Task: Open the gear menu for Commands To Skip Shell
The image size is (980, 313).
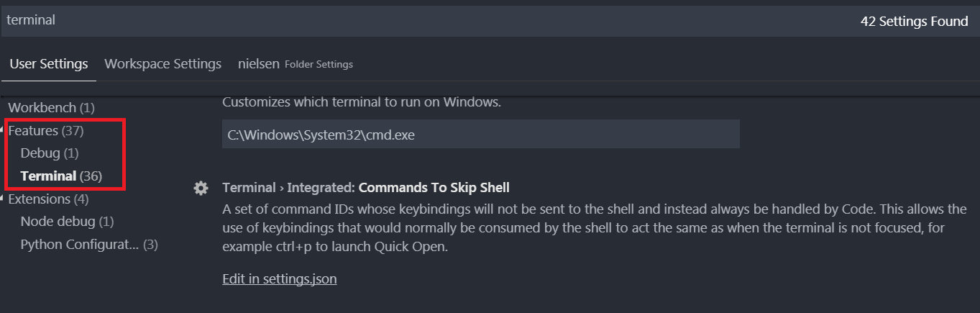Action: [x=201, y=188]
